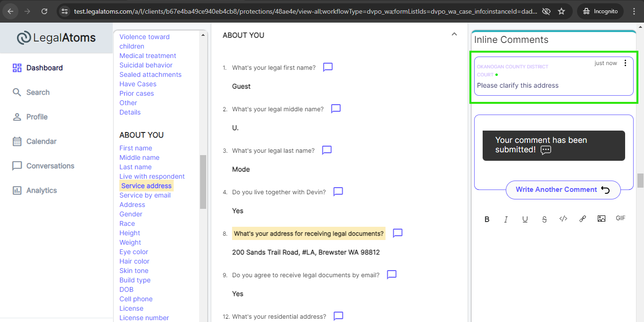644x322 pixels.
Task: Open comment icon for residential address question
Action: (338, 316)
